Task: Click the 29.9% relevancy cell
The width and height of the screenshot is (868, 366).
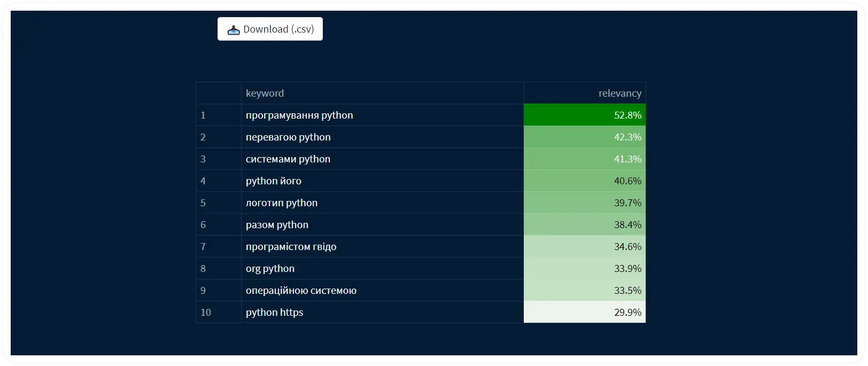Action: pos(585,312)
